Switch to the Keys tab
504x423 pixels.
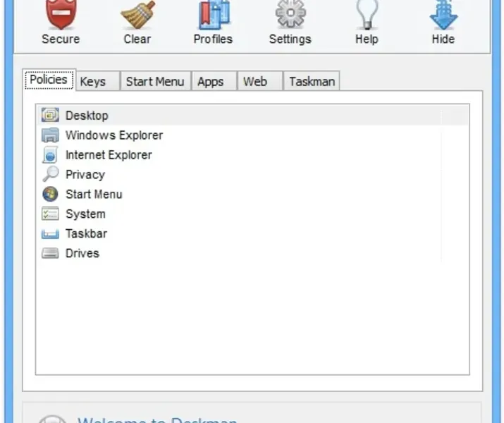(98, 81)
